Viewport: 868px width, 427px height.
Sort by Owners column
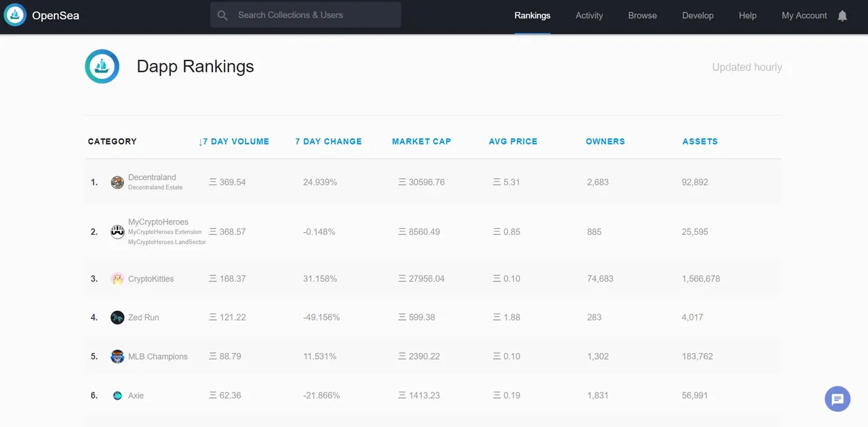coord(605,141)
